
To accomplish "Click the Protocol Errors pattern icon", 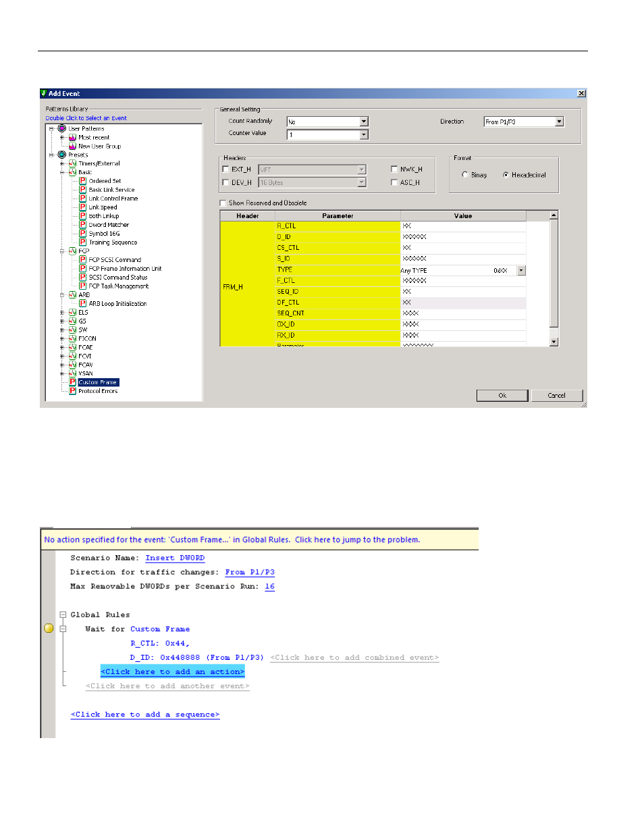I will click(x=72, y=391).
